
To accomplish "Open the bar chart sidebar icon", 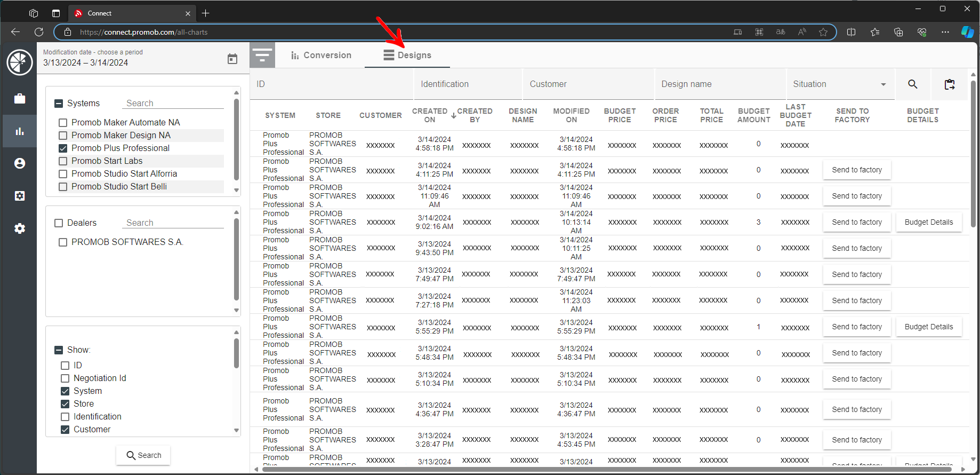I will click(x=20, y=131).
